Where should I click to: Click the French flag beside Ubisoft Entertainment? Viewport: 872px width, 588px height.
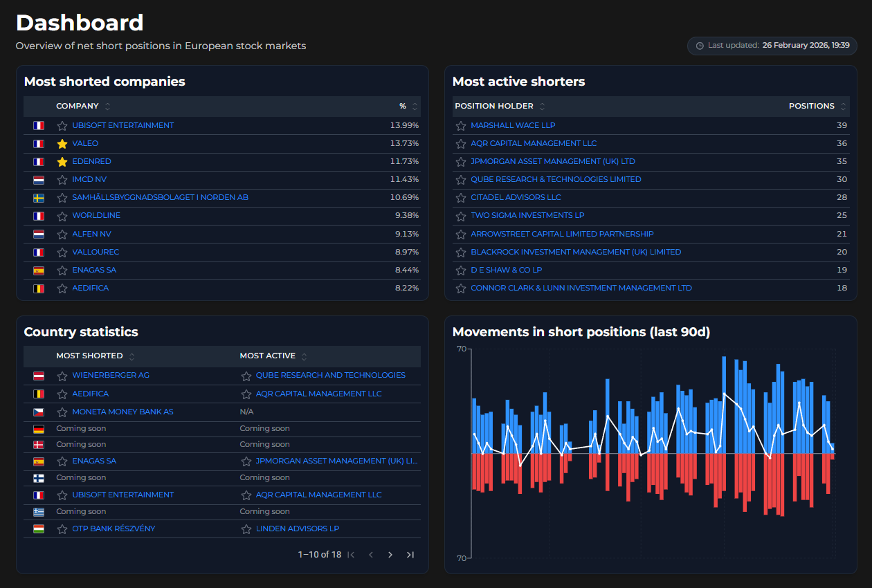click(x=39, y=125)
